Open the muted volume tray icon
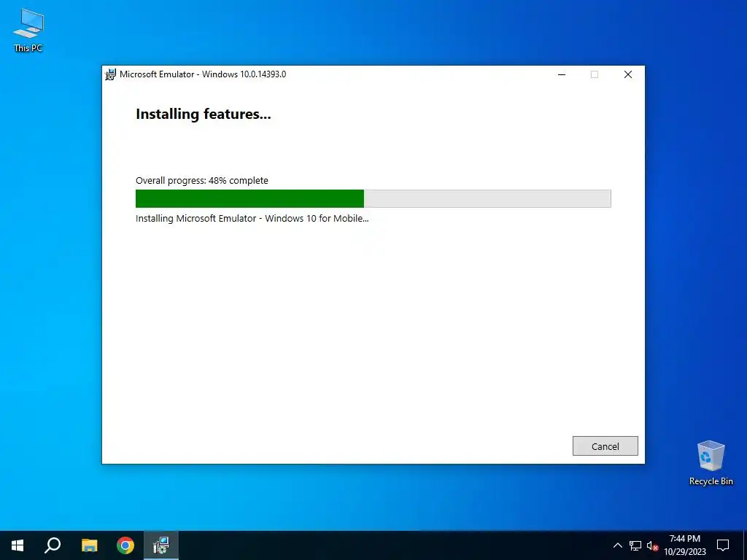 pos(652,545)
